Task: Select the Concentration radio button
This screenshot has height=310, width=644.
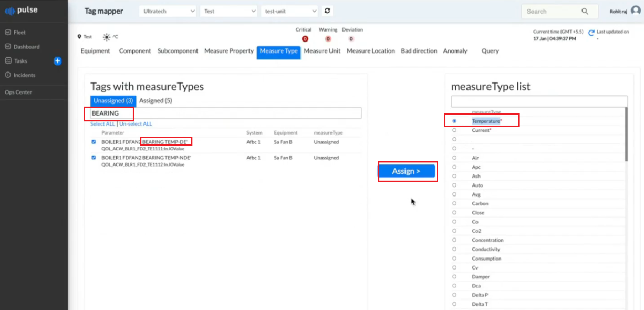Action: 454,240
